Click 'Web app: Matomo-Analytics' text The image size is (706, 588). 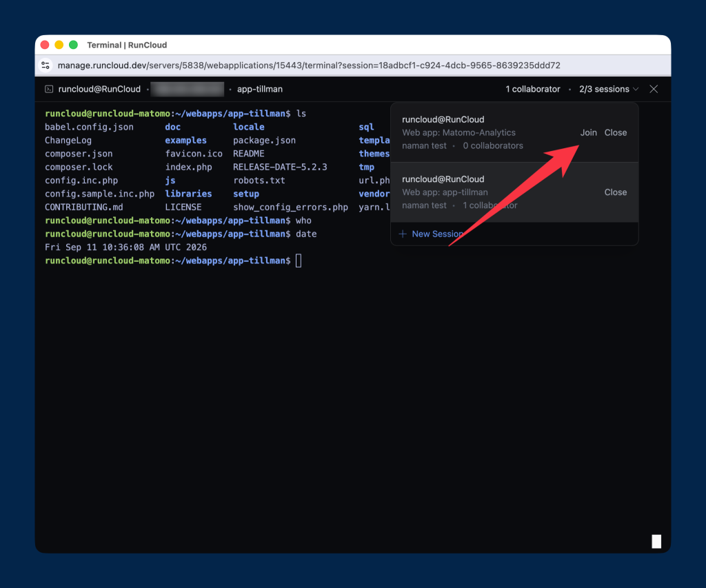coord(458,132)
